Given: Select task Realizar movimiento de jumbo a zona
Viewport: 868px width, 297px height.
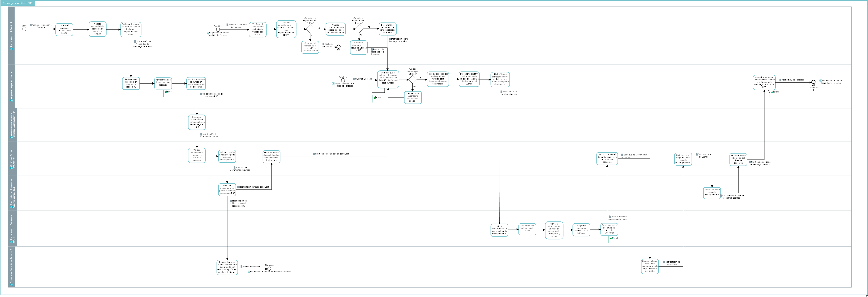Looking at the screenshot, I should click(x=227, y=190).
